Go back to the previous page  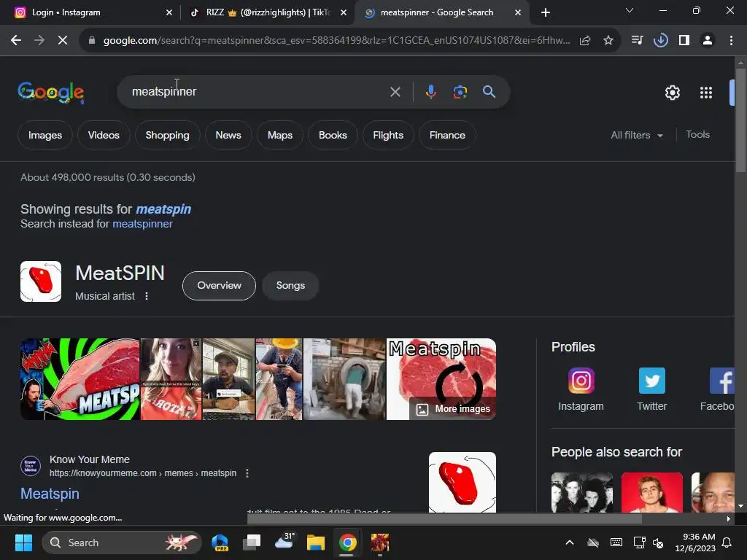click(x=16, y=41)
